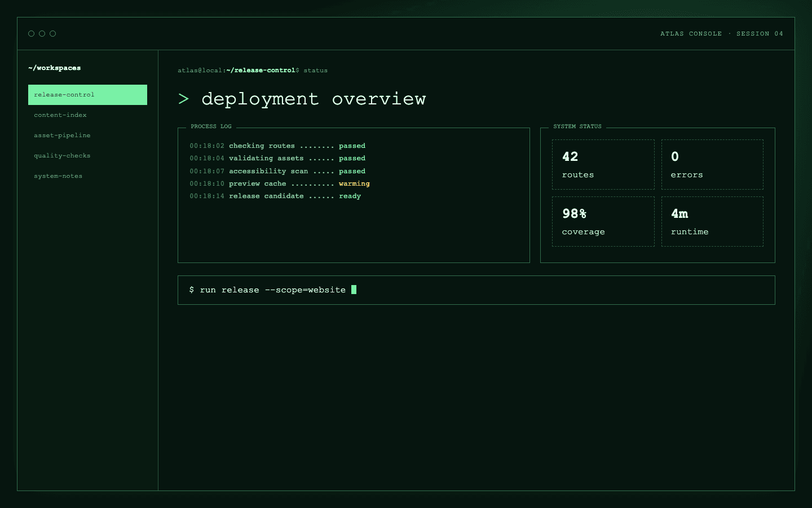This screenshot has width=812, height=508.
Task: Select the release-control workspace
Action: click(87, 95)
